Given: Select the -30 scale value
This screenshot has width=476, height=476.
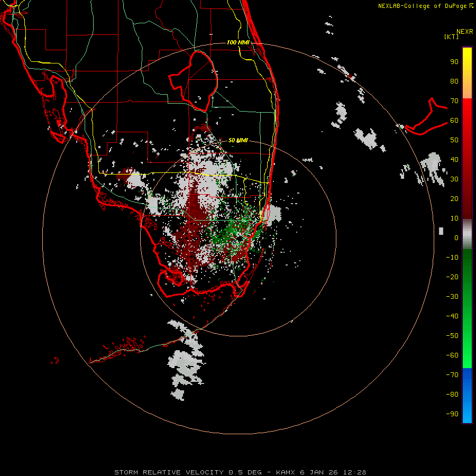Looking at the screenshot, I should [452, 297].
